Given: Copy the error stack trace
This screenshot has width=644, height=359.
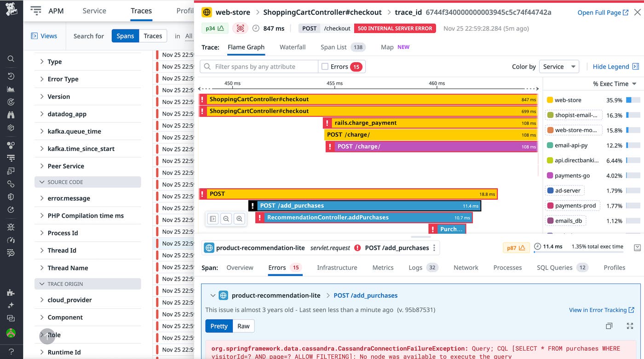Looking at the screenshot, I should 609,326.
